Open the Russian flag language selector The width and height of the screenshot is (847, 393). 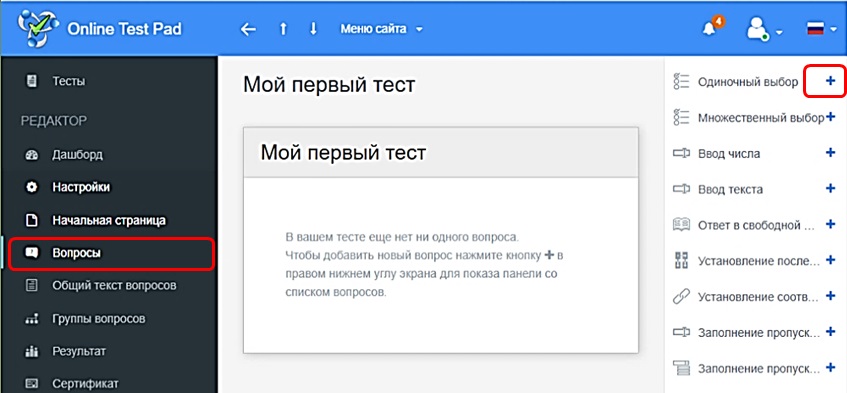coord(822,30)
